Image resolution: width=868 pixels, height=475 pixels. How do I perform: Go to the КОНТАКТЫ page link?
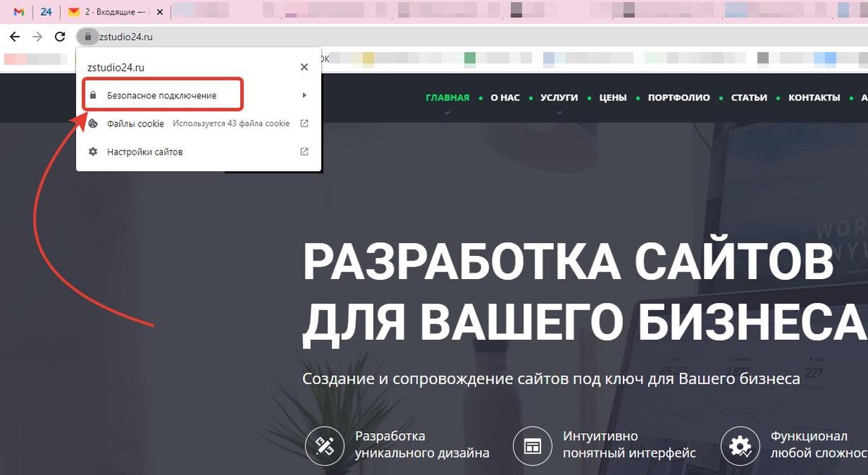pyautogui.click(x=813, y=97)
